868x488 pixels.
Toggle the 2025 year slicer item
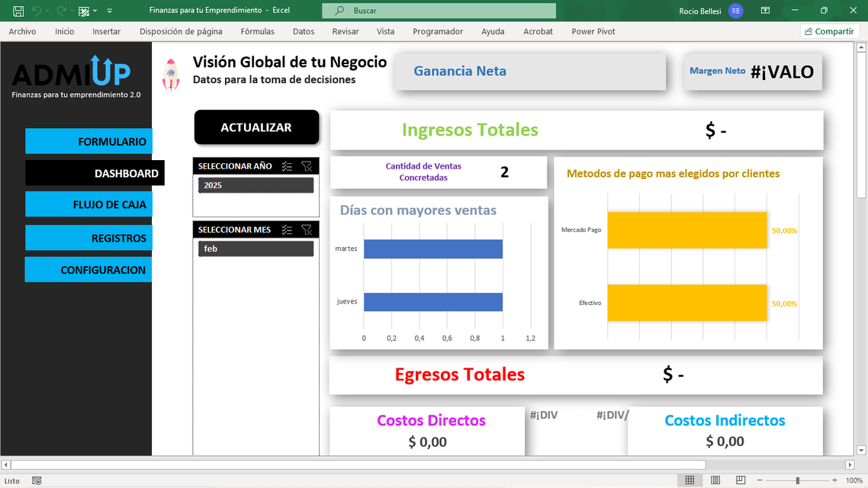coord(256,185)
